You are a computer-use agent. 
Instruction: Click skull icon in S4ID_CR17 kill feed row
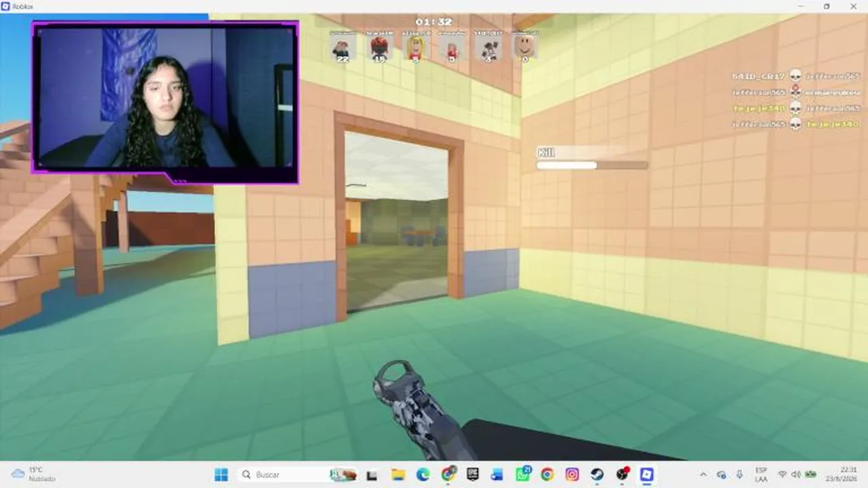tap(795, 75)
